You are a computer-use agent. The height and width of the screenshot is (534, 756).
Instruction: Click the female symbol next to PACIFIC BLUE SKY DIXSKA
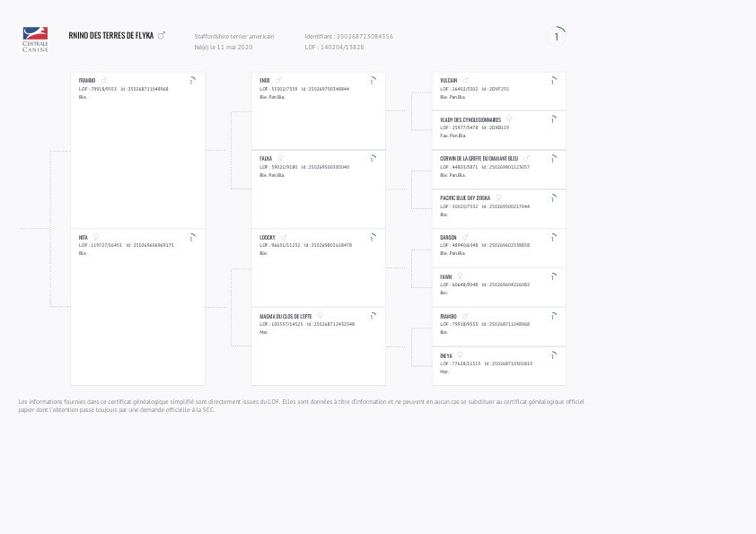[498, 198]
